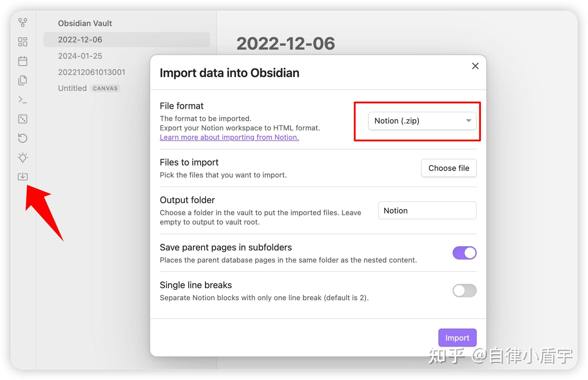Open the Untitled canvas file
Viewport: 588px width, 380px height.
pyautogui.click(x=72, y=88)
